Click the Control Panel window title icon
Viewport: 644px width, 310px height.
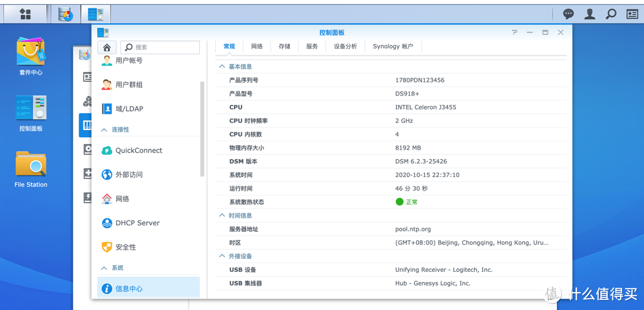point(103,32)
